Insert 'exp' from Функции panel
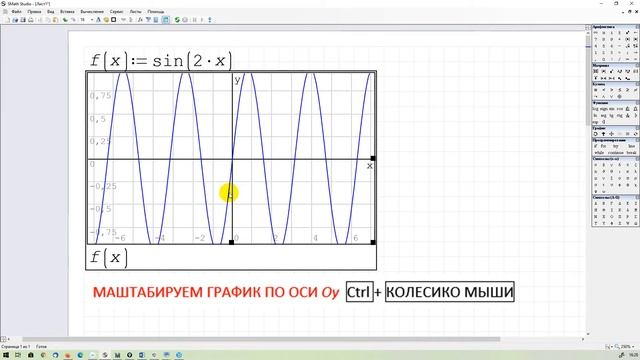The width and height of the screenshot is (640, 360). pos(595,122)
